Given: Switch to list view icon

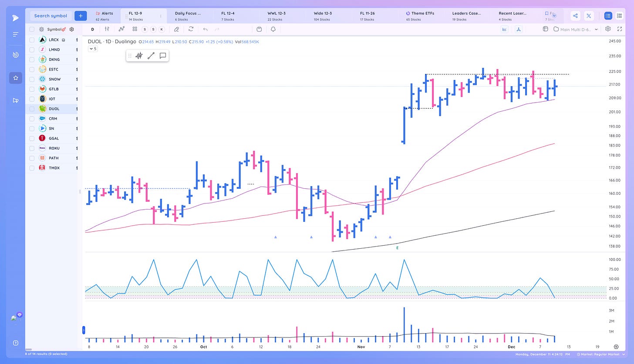Looking at the screenshot, I should pos(608,16).
